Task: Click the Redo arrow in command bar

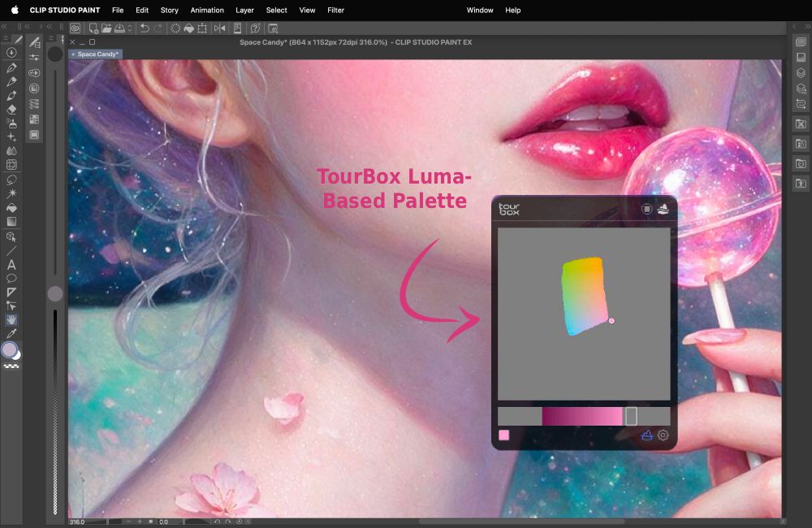Action: 158,28
